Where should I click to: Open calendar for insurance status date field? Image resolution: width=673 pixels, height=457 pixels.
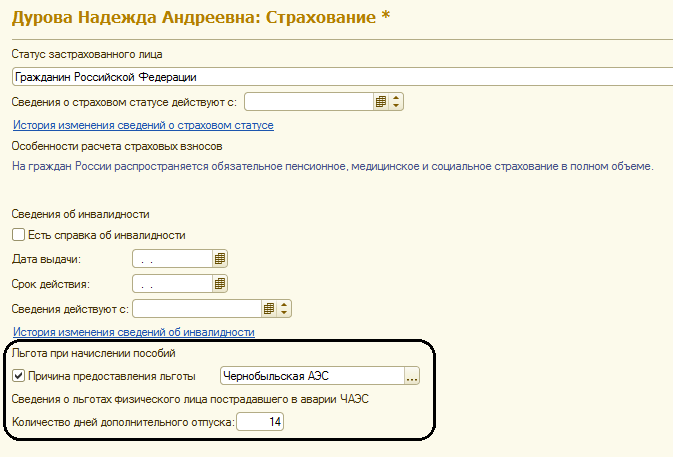pyautogui.click(x=381, y=102)
